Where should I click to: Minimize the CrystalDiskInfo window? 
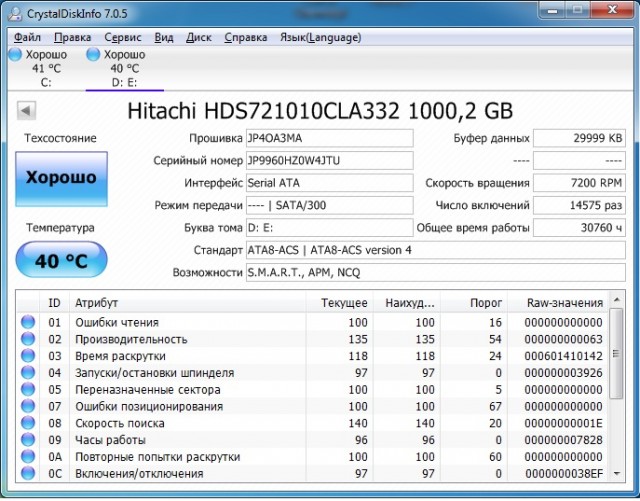click(x=553, y=11)
